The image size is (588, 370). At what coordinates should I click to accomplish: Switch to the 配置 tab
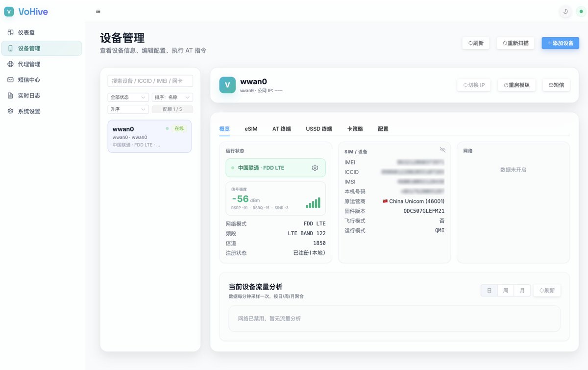tap(383, 129)
